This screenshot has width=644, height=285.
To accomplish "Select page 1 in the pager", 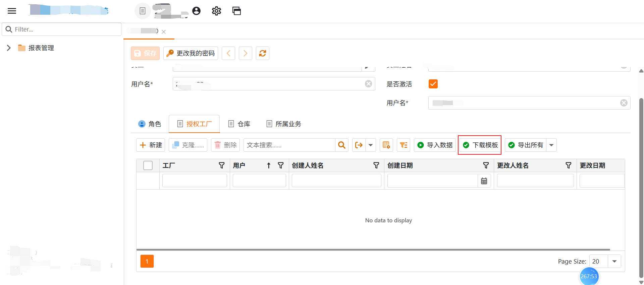I will pos(147,261).
